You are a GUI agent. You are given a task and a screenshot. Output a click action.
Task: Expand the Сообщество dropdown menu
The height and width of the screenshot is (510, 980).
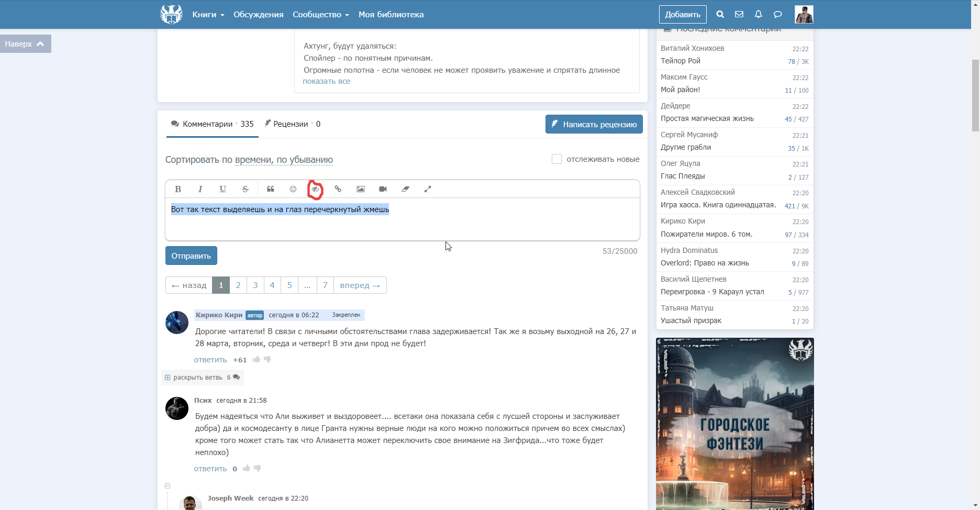[x=320, y=15]
